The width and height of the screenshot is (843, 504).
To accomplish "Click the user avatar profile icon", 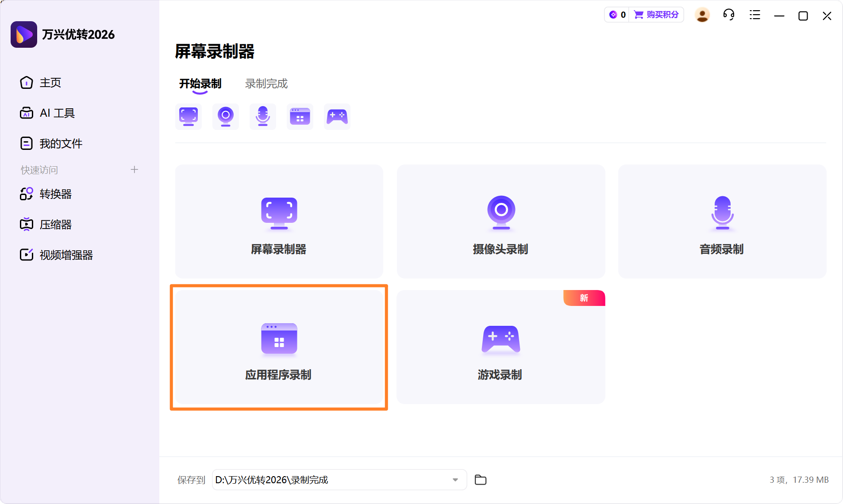I will [702, 15].
